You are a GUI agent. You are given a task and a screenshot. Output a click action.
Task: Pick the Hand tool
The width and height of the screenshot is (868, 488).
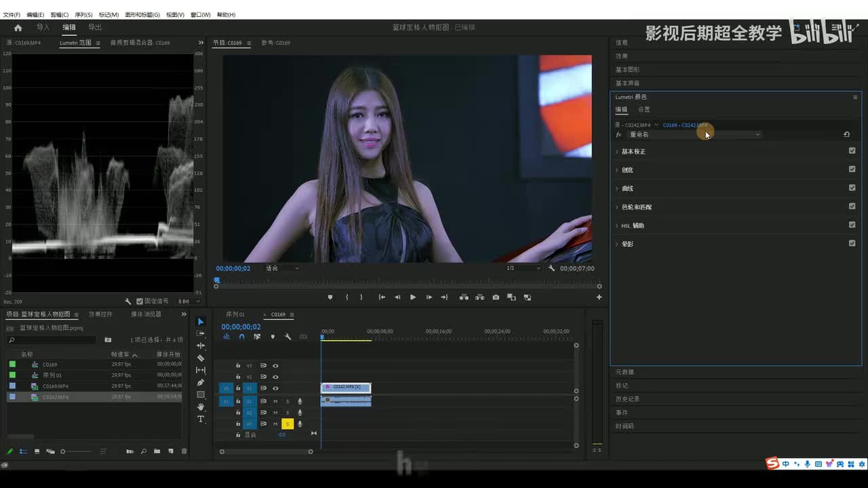pos(201,407)
